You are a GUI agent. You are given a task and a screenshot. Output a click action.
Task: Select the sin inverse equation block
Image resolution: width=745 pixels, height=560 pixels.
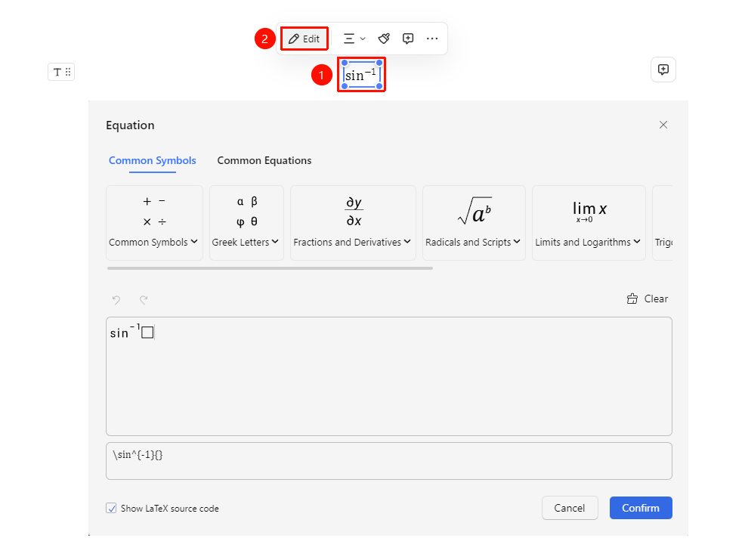pos(361,75)
